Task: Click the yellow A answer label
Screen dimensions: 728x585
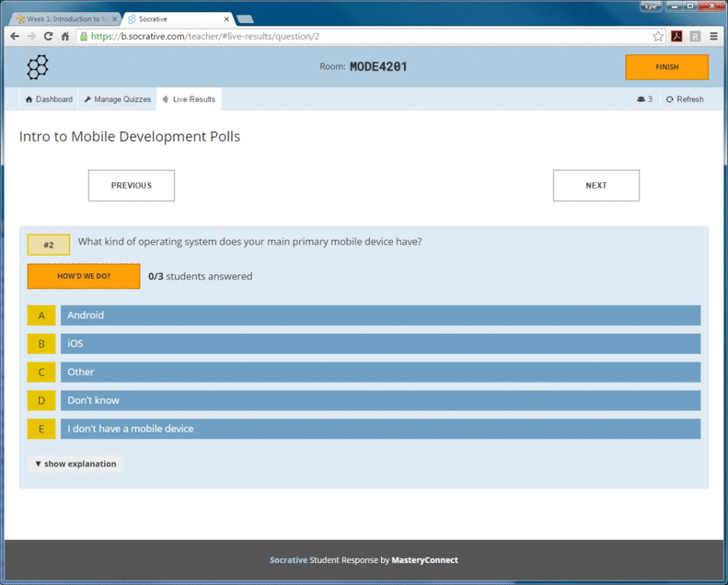Action: [x=41, y=315]
